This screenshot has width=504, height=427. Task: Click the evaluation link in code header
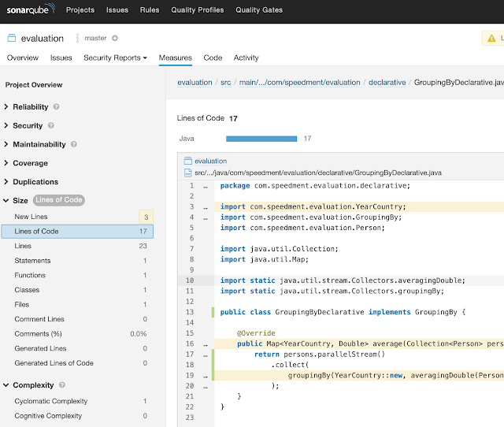click(210, 161)
